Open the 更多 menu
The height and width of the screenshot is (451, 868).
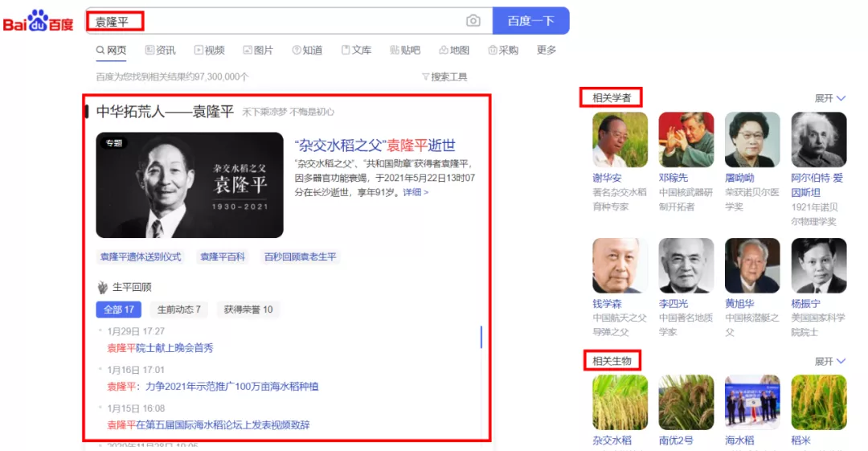pyautogui.click(x=547, y=51)
